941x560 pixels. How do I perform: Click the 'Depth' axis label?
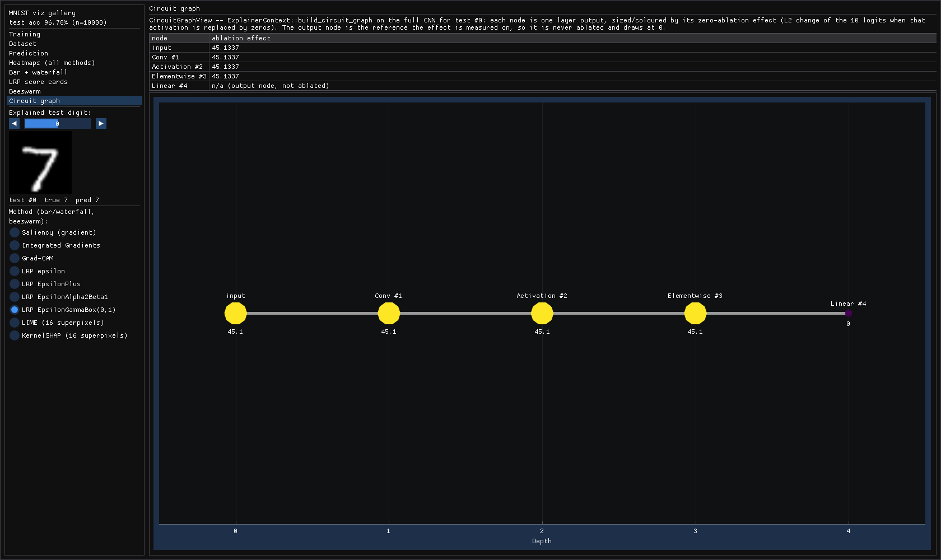[542, 541]
